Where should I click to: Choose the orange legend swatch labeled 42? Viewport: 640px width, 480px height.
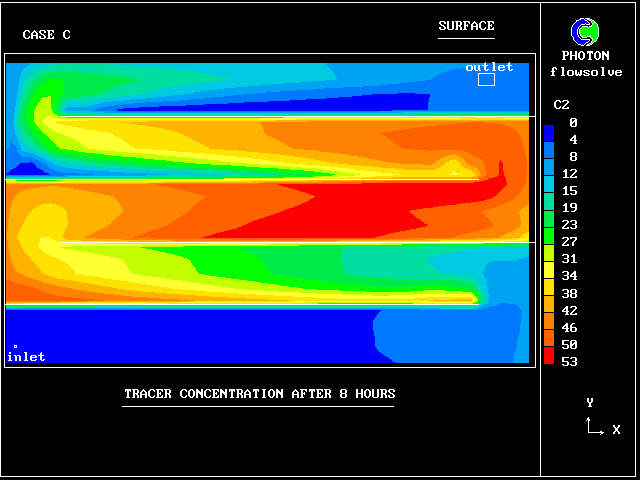[x=549, y=309]
